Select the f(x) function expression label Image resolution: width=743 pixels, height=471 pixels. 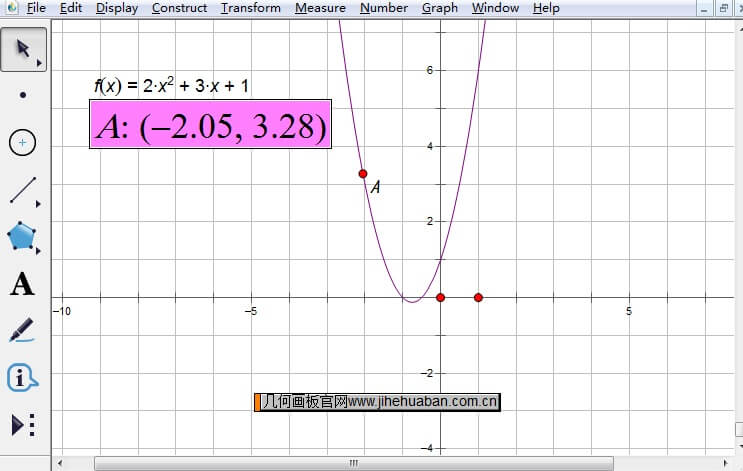[x=171, y=86]
